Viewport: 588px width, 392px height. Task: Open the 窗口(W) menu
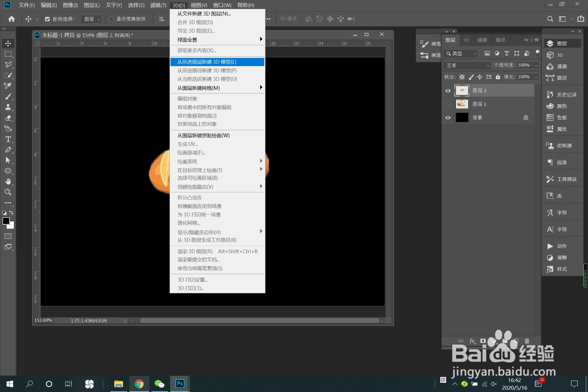click(x=222, y=5)
